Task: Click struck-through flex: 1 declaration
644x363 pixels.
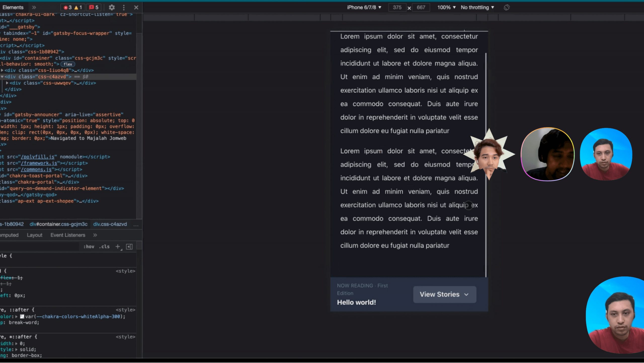Action: click(x=11, y=278)
